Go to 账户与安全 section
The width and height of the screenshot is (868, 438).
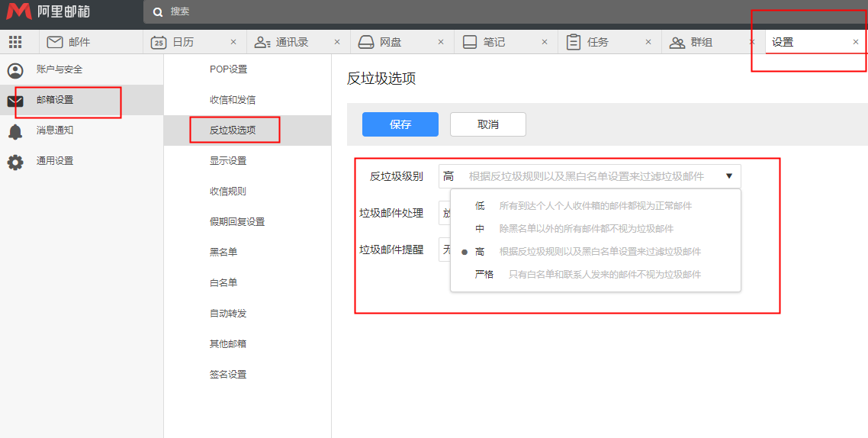click(x=59, y=69)
